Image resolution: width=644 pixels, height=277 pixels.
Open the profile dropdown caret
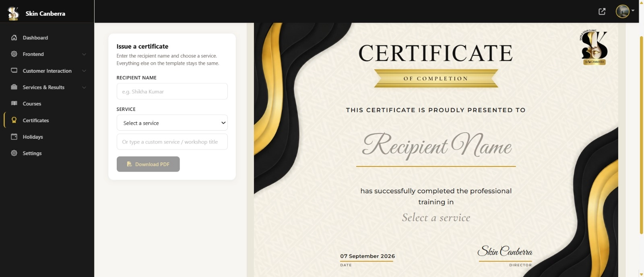[x=633, y=10]
